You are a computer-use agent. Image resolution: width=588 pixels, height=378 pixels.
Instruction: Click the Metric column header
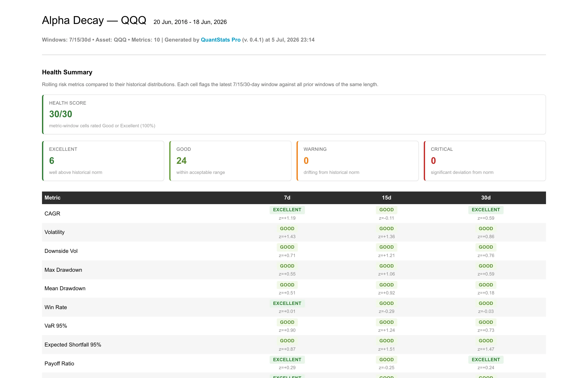click(x=52, y=198)
